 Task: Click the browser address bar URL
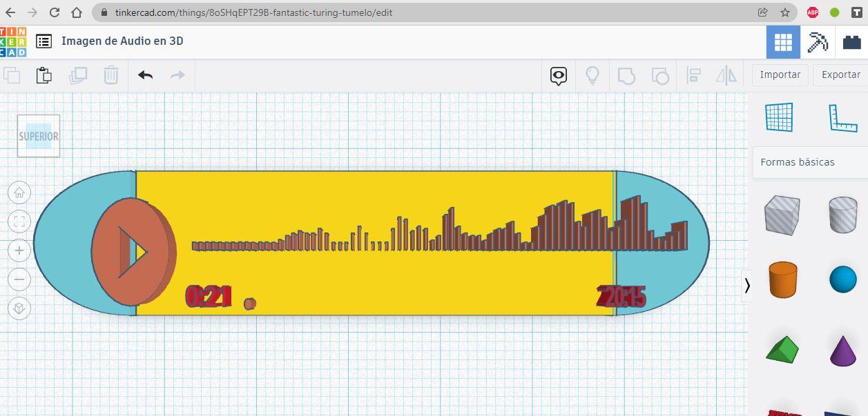(254, 12)
